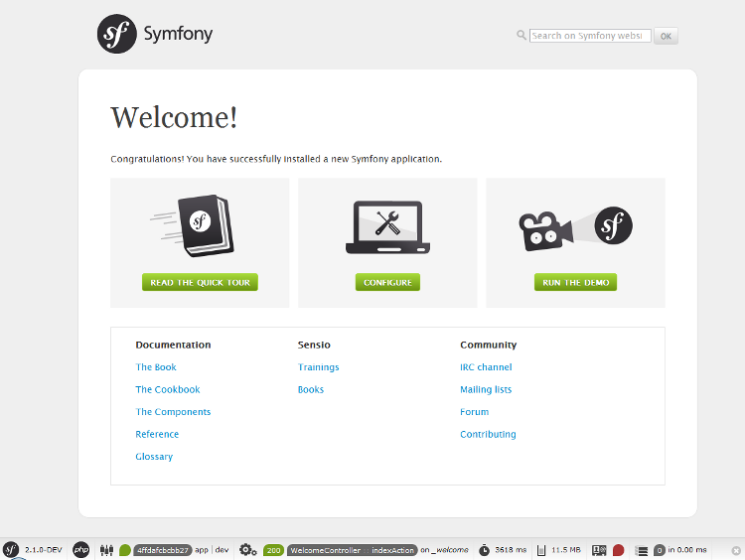Click the 11.5 MB memory value

(x=566, y=550)
